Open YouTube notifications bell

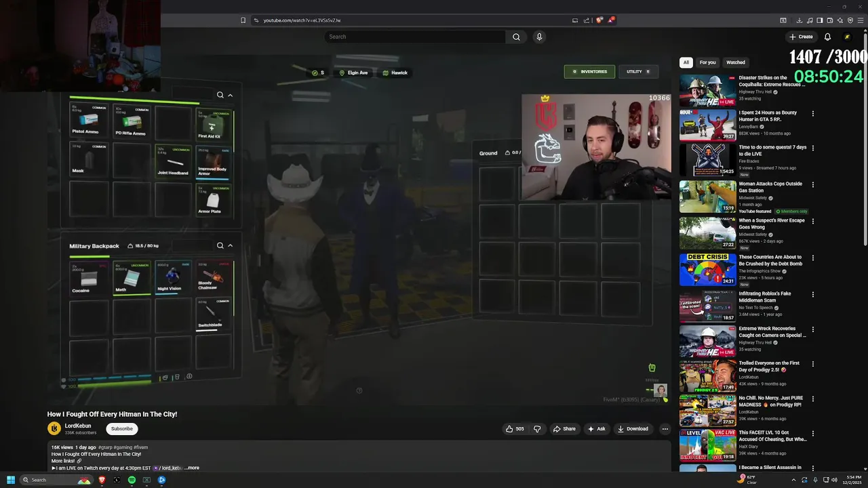(x=827, y=37)
